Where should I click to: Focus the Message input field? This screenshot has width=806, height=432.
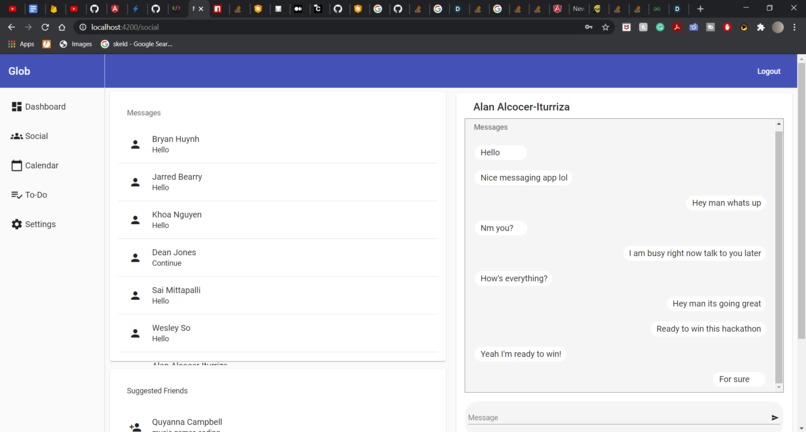tap(617, 418)
